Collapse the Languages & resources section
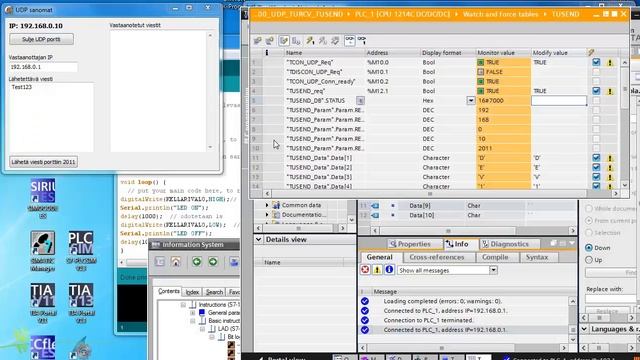 (x=584, y=329)
